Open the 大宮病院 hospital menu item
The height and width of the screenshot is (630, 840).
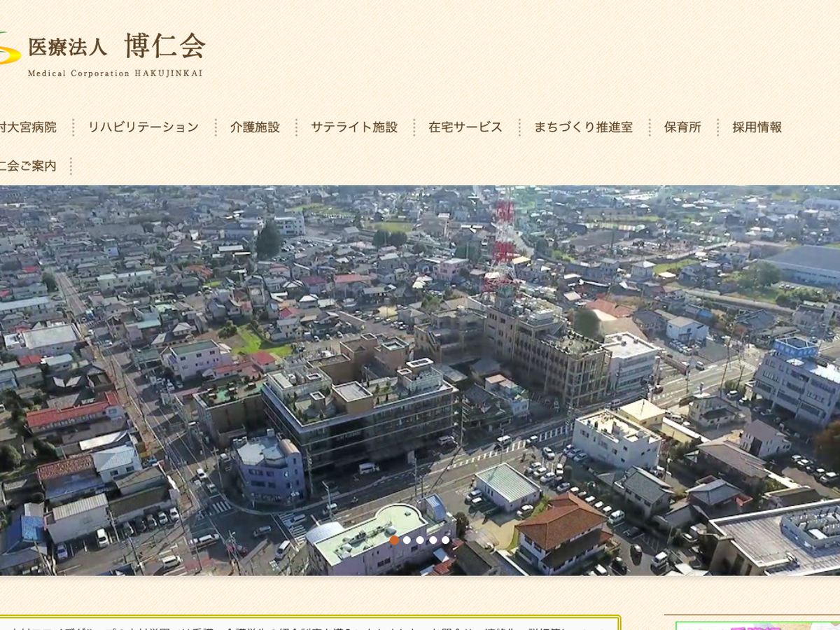(x=28, y=127)
